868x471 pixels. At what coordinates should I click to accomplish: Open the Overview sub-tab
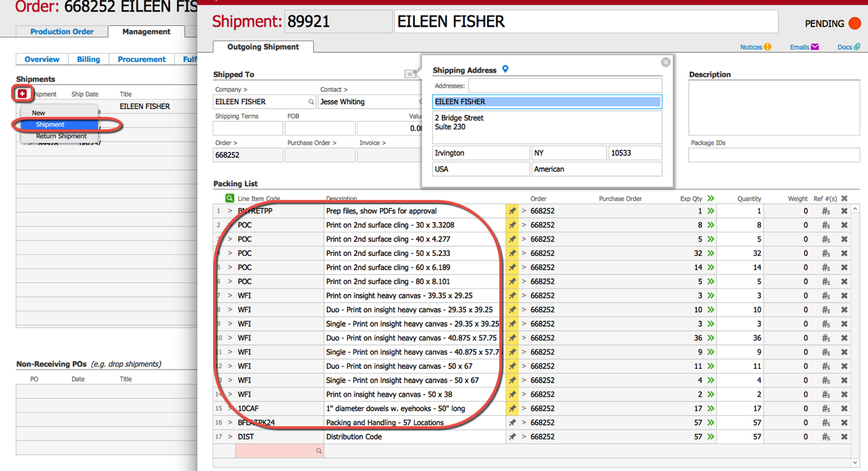(42, 59)
